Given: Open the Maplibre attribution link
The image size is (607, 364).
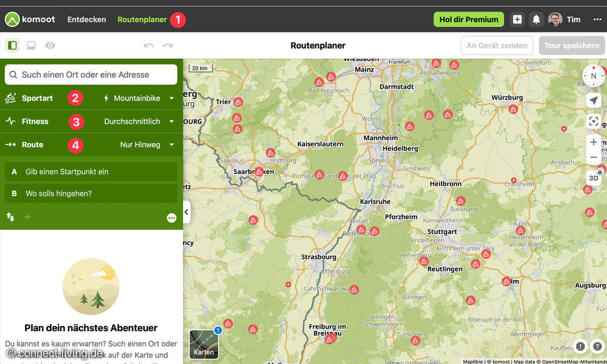Looking at the screenshot, I should point(473,361).
